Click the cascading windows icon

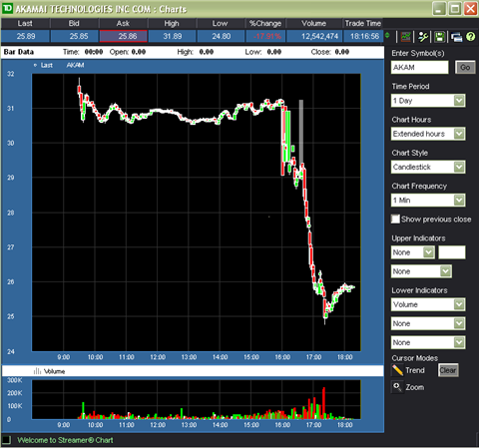456,37
